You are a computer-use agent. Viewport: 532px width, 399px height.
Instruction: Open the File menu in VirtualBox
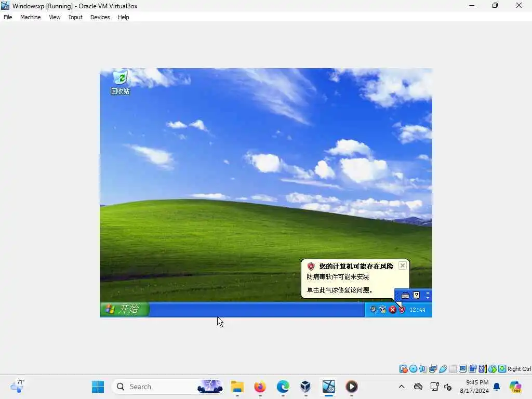pos(8,17)
